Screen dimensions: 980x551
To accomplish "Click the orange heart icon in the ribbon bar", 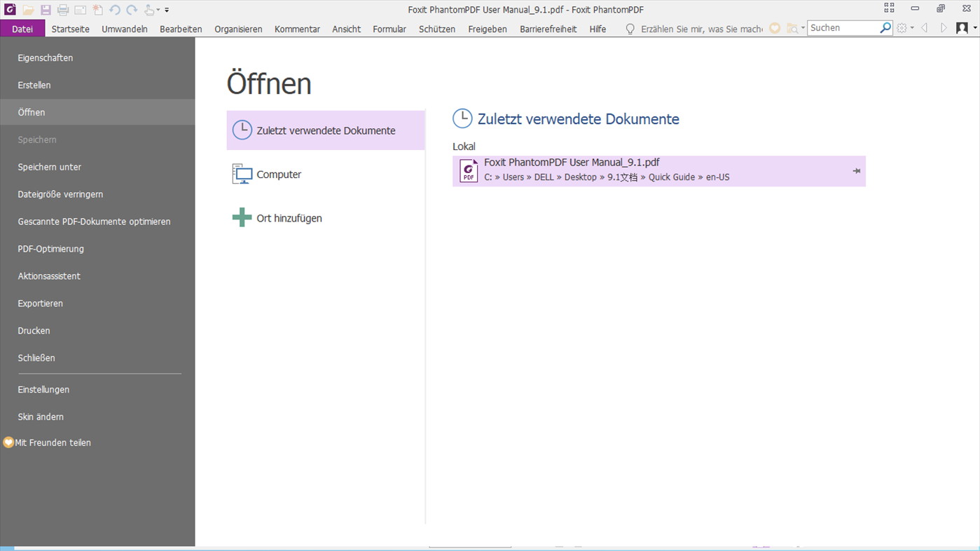I will 775,28.
